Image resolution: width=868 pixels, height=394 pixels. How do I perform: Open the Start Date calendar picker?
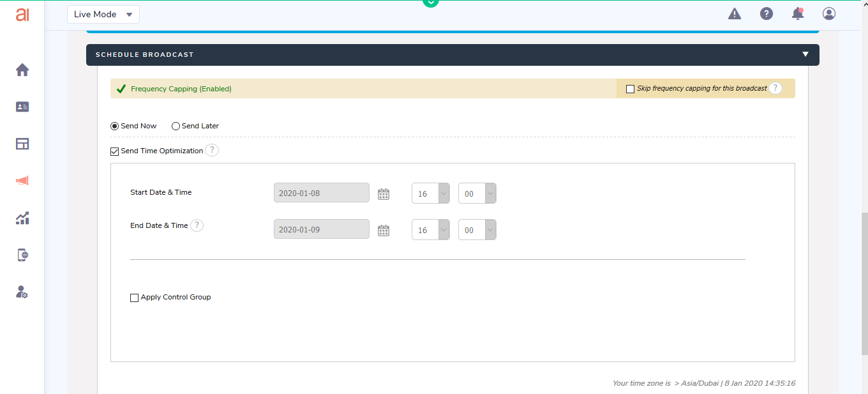(x=384, y=193)
